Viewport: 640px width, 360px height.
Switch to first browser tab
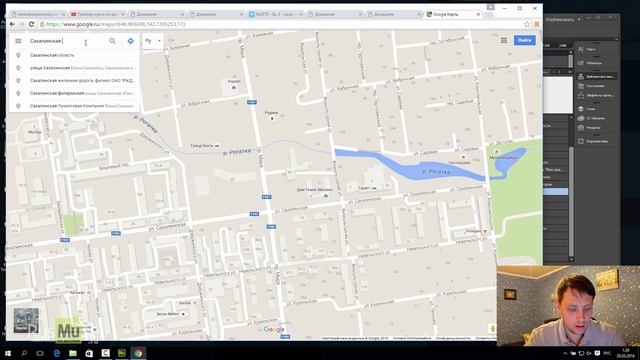pyautogui.click(x=38, y=14)
